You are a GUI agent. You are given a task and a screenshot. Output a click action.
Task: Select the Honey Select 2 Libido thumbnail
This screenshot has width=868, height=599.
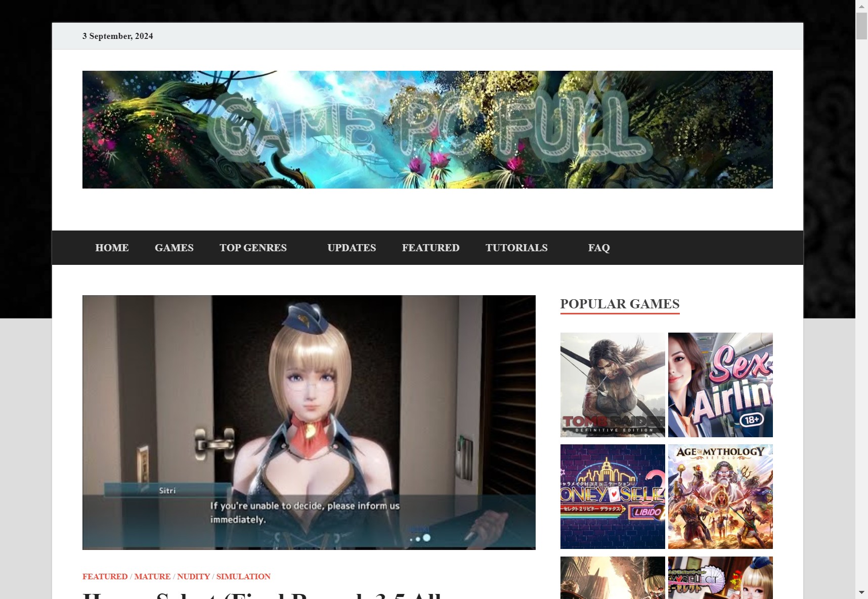click(x=613, y=496)
